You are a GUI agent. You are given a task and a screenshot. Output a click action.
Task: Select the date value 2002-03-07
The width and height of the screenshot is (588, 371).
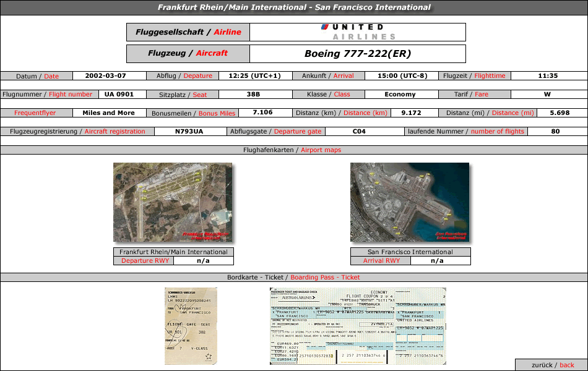[x=105, y=75]
